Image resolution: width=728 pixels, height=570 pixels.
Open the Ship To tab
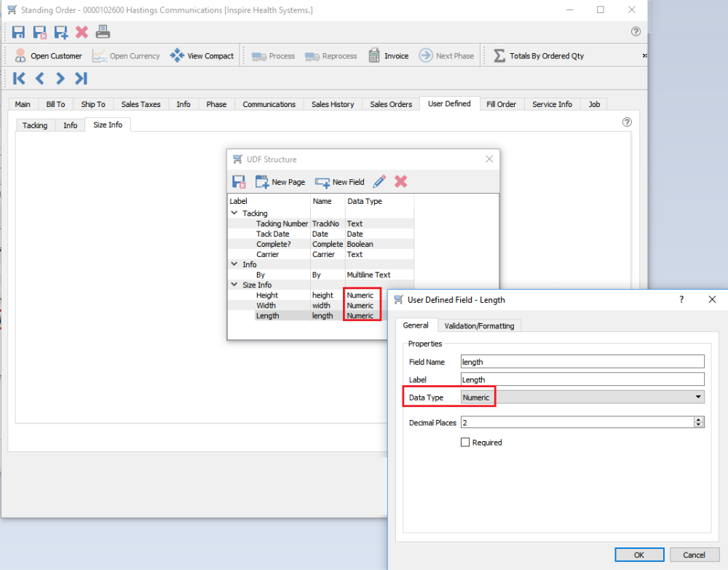[93, 104]
